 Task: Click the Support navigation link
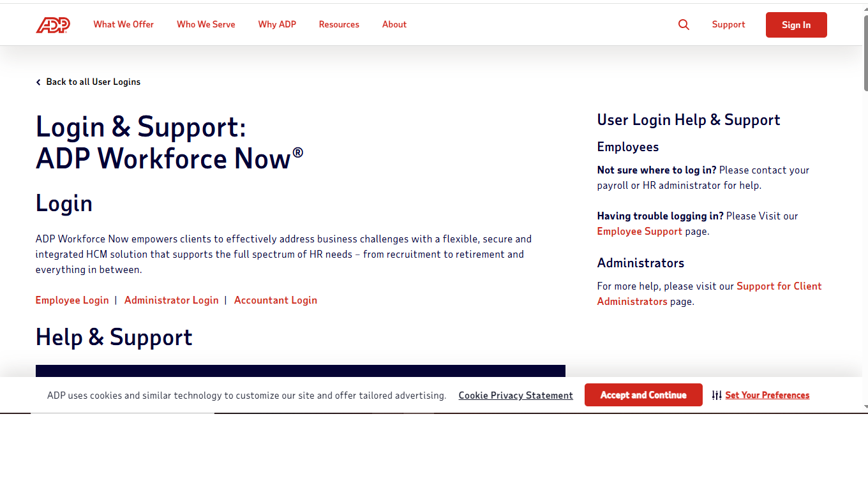pyautogui.click(x=728, y=24)
